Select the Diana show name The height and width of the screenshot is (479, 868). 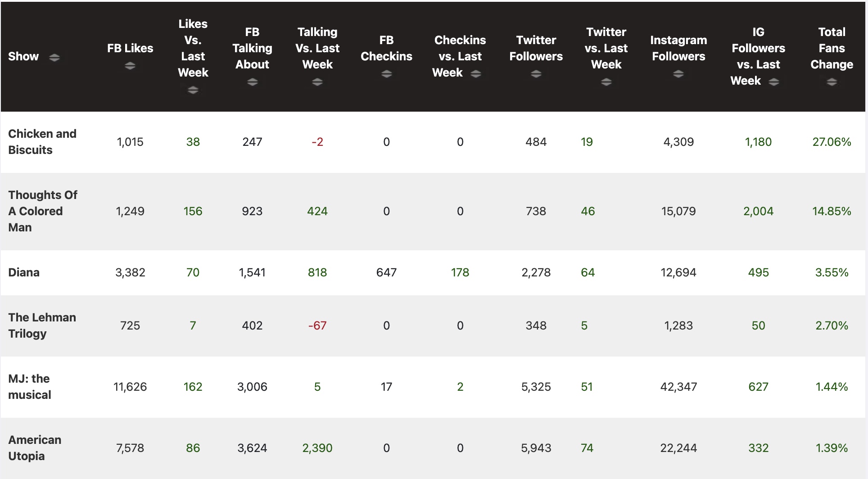24,272
